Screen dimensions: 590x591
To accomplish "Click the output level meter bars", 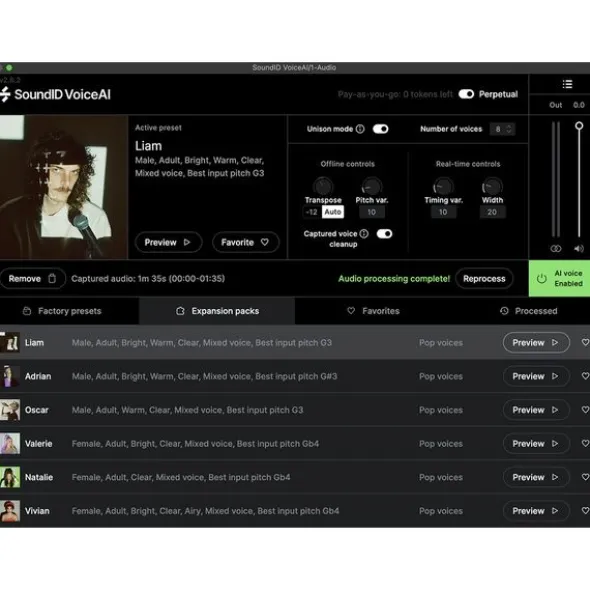I will [556, 179].
